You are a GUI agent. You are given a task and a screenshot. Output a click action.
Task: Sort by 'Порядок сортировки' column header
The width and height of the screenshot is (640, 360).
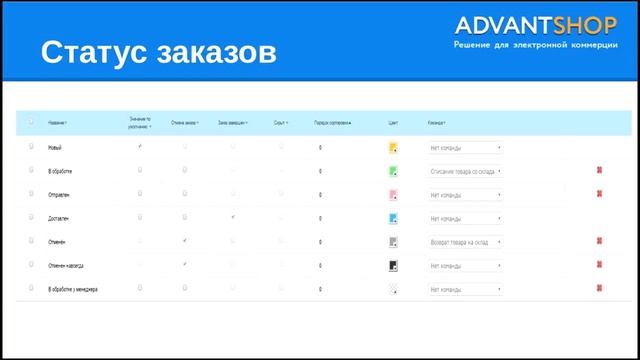click(333, 123)
